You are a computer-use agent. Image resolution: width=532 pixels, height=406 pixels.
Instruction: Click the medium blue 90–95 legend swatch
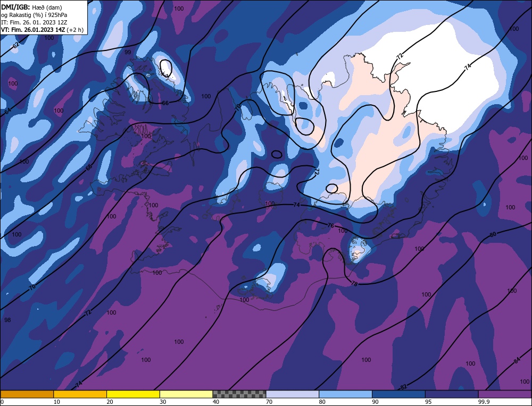398,394
